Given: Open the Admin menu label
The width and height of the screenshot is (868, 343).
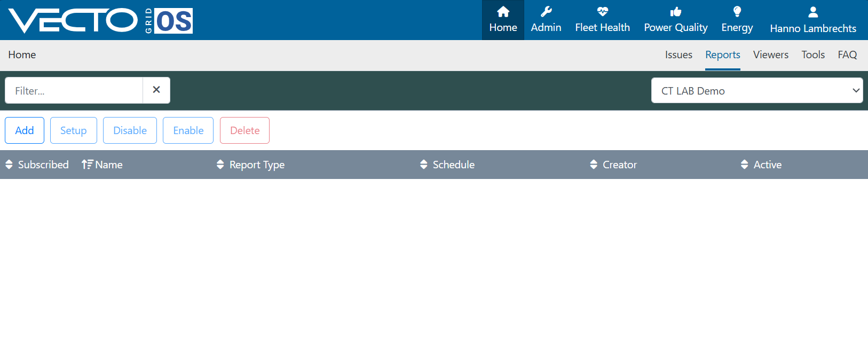Looking at the screenshot, I should pyautogui.click(x=546, y=27).
